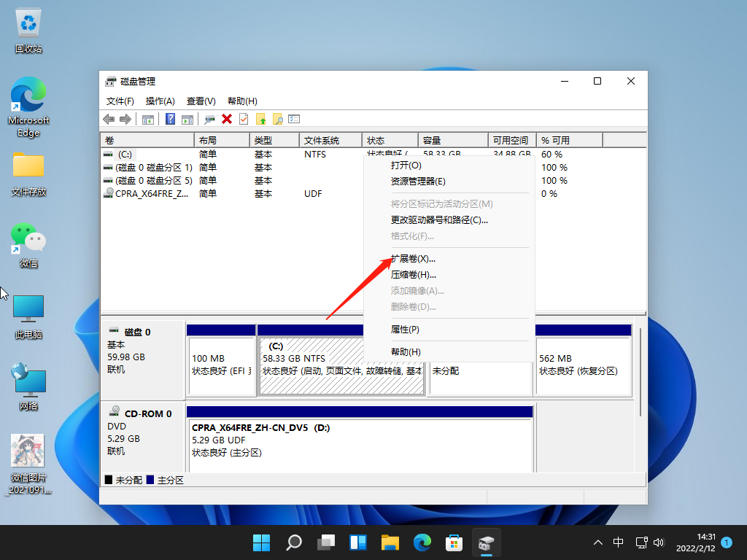Open the 操作(A) menu
The image size is (747, 560).
(x=160, y=101)
